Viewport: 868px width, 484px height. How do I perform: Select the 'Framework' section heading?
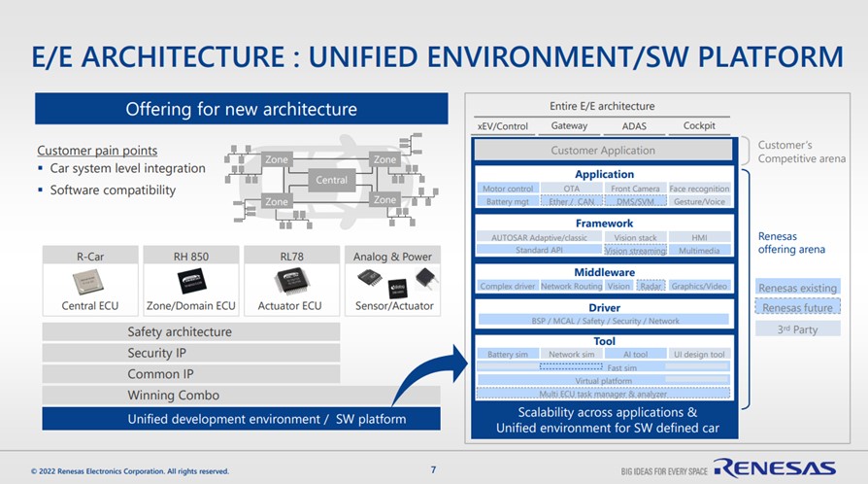click(x=605, y=224)
